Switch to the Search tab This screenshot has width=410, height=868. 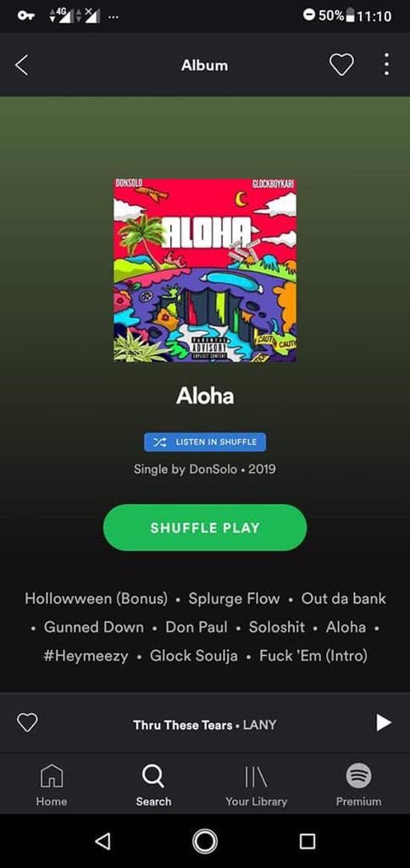tap(153, 785)
